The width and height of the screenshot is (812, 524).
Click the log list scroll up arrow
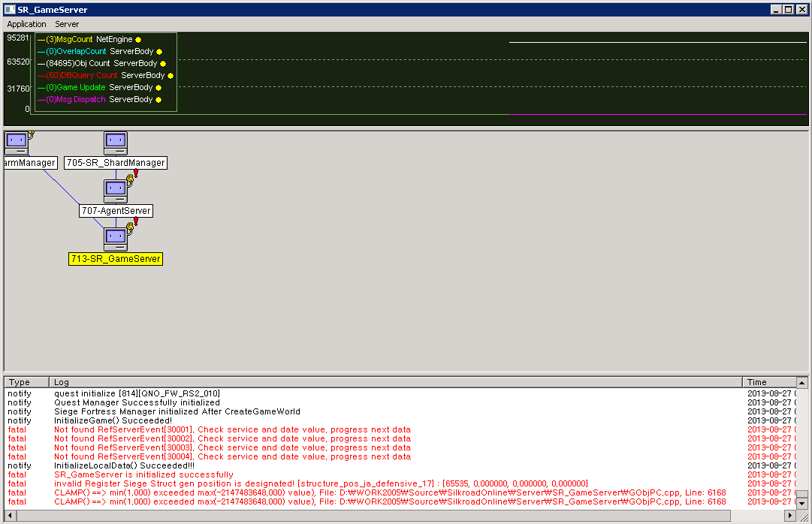[801, 383]
